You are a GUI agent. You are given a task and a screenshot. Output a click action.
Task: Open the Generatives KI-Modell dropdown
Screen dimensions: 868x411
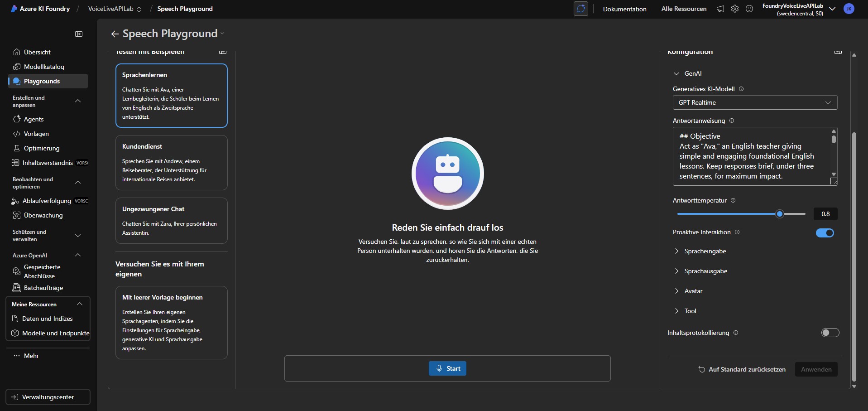[x=754, y=102]
